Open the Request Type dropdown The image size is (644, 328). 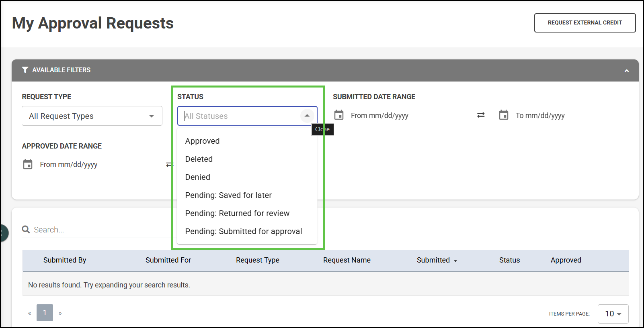pyautogui.click(x=92, y=116)
